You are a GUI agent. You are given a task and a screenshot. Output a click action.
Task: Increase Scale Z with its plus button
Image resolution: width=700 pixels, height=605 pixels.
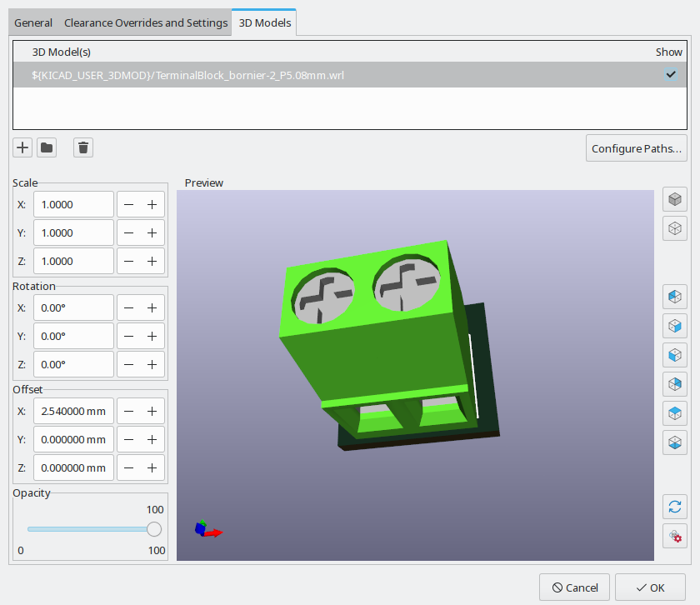click(x=152, y=261)
